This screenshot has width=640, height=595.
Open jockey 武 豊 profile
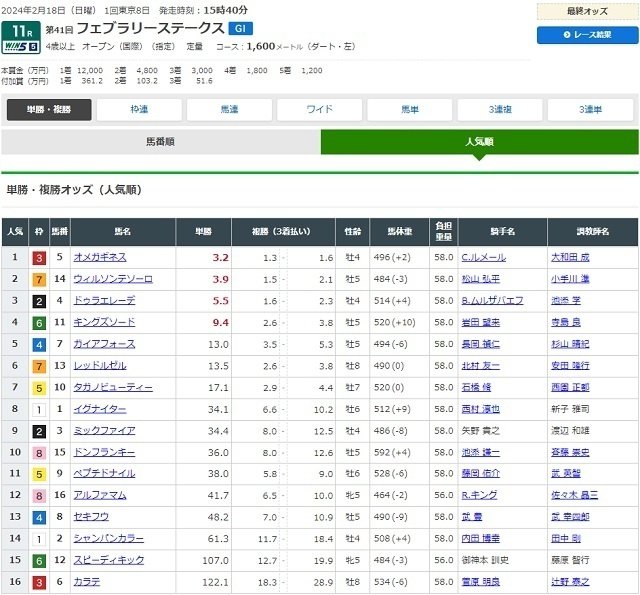[x=472, y=517]
